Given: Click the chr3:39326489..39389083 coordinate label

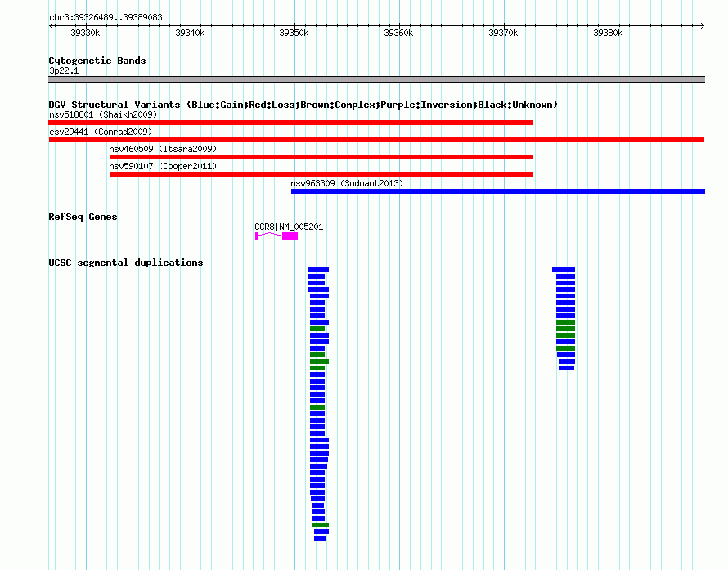Looking at the screenshot, I should (x=106, y=18).
